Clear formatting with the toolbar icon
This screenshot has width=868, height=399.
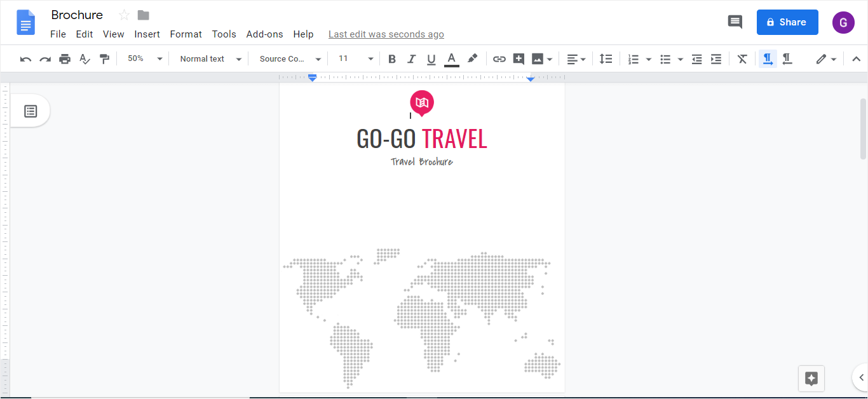[x=742, y=58]
